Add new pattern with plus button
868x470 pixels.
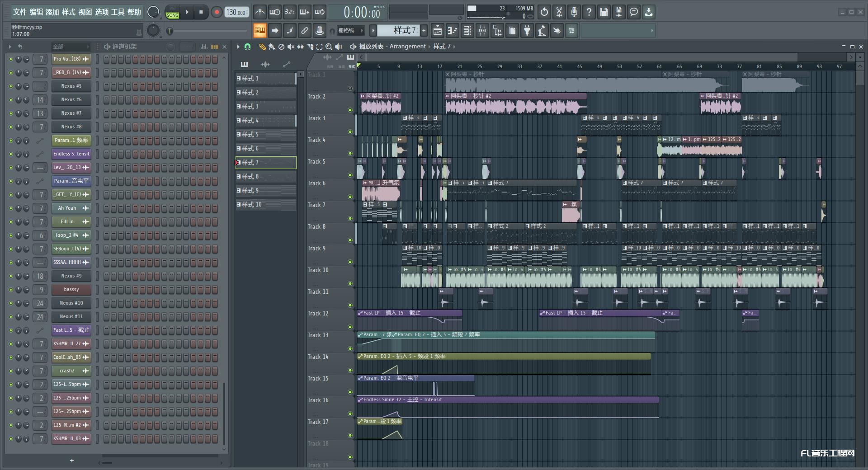tap(424, 31)
